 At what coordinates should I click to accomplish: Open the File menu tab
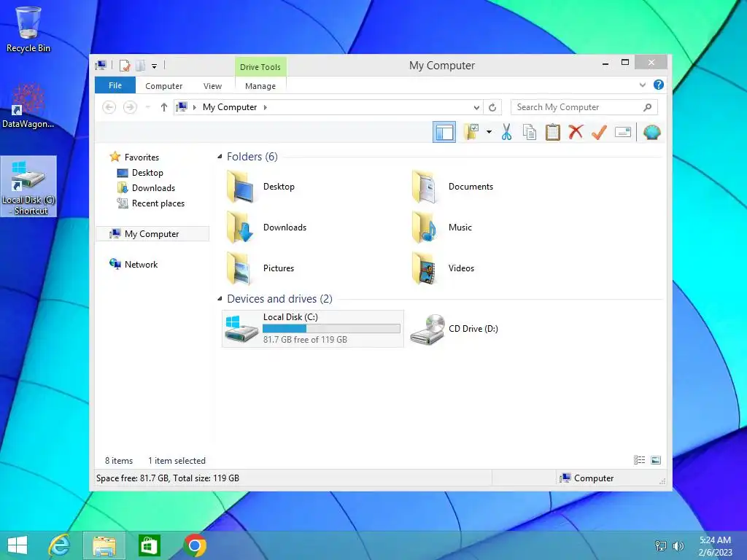pos(115,85)
